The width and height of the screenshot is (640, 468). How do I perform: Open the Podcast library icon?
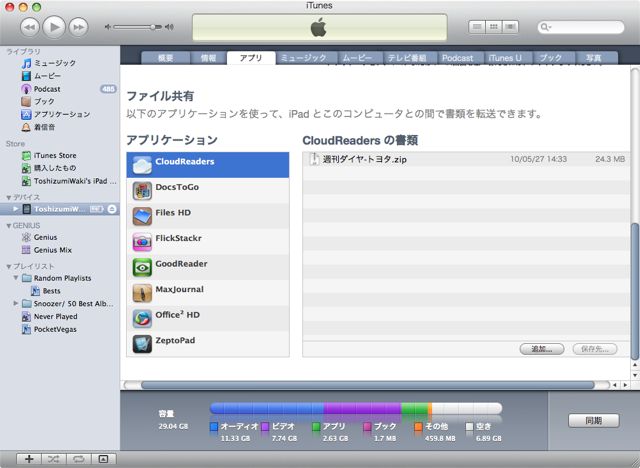[26, 89]
